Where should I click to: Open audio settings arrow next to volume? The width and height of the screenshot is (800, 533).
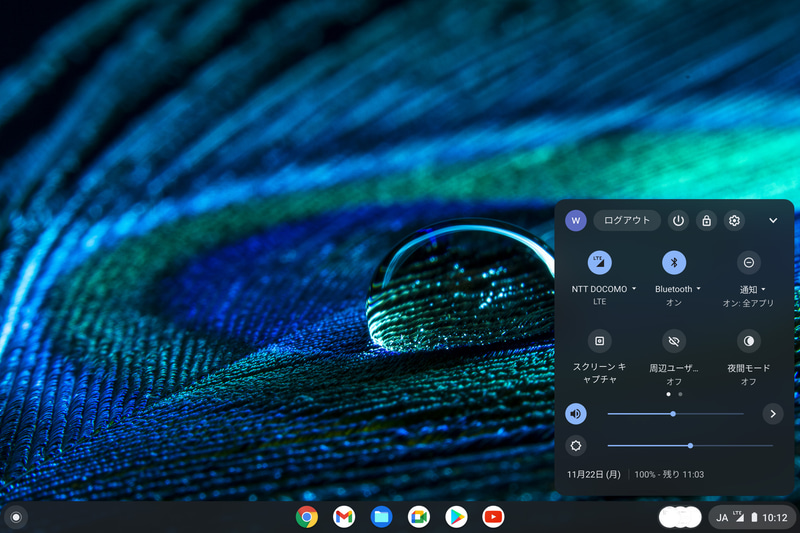(x=773, y=414)
